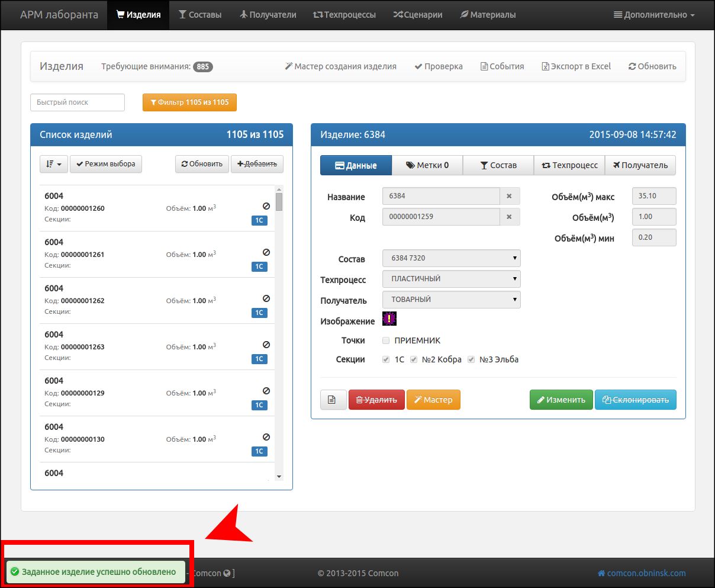Click ban icon for item 00000000130
The width and height of the screenshot is (715, 588).
(x=266, y=437)
